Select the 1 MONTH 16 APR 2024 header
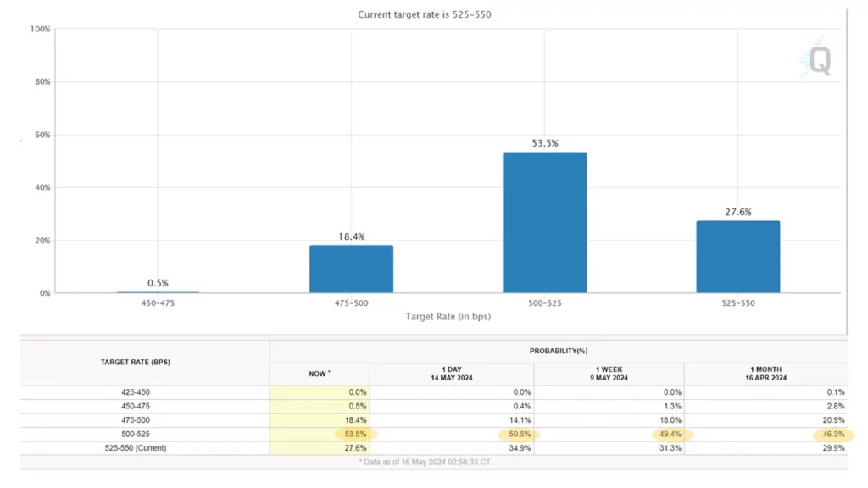Image resolution: width=868 pixels, height=488 pixels. (x=765, y=374)
